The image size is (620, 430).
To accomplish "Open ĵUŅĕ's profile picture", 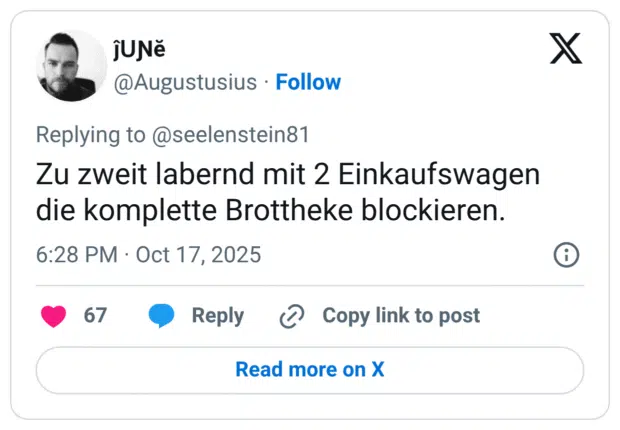I will point(71,65).
